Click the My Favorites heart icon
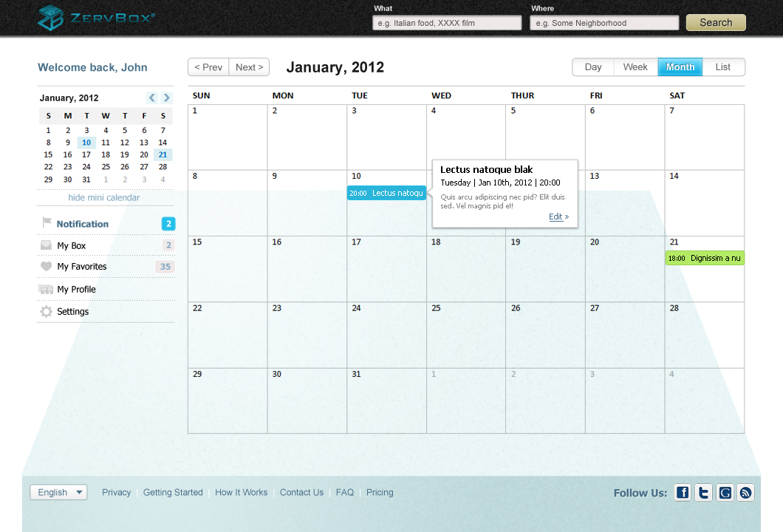The image size is (783, 532). (46, 266)
